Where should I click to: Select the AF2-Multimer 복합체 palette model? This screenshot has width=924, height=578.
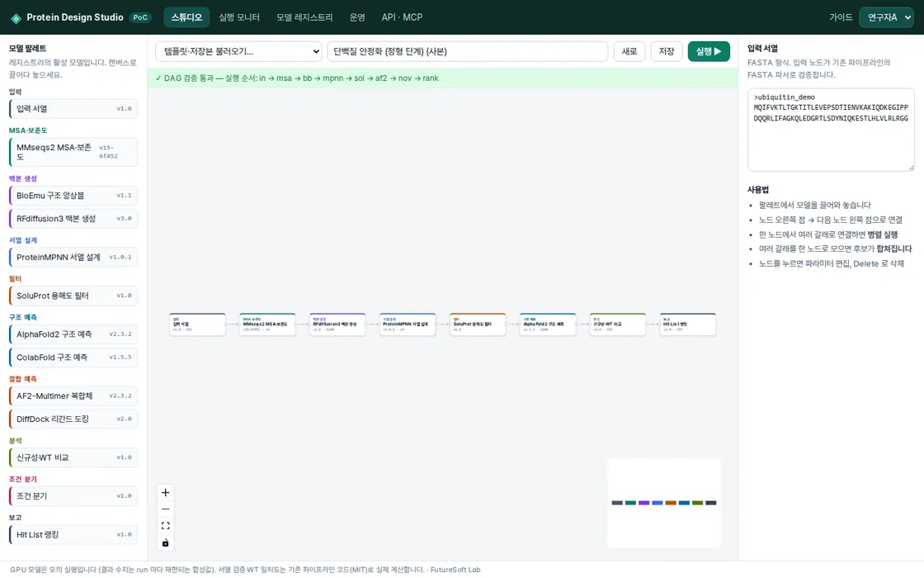coord(73,396)
